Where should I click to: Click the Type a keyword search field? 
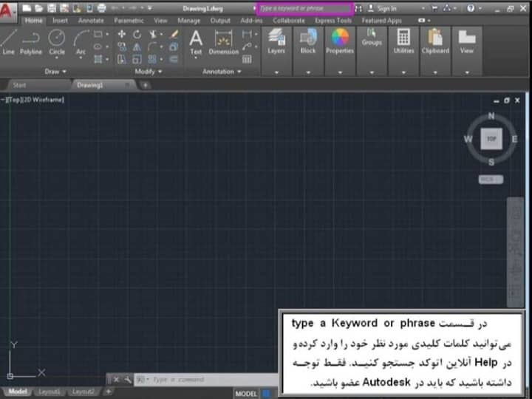(304, 8)
